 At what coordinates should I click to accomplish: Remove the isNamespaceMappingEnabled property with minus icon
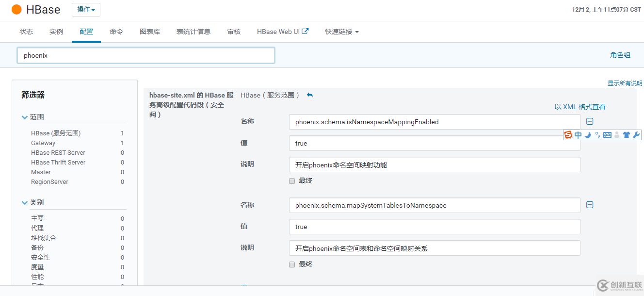point(590,122)
